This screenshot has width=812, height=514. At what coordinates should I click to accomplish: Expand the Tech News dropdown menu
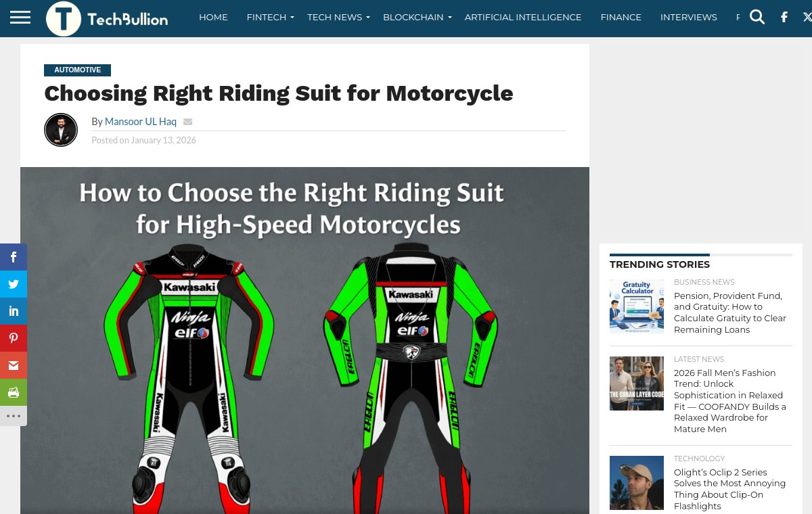pyautogui.click(x=339, y=18)
